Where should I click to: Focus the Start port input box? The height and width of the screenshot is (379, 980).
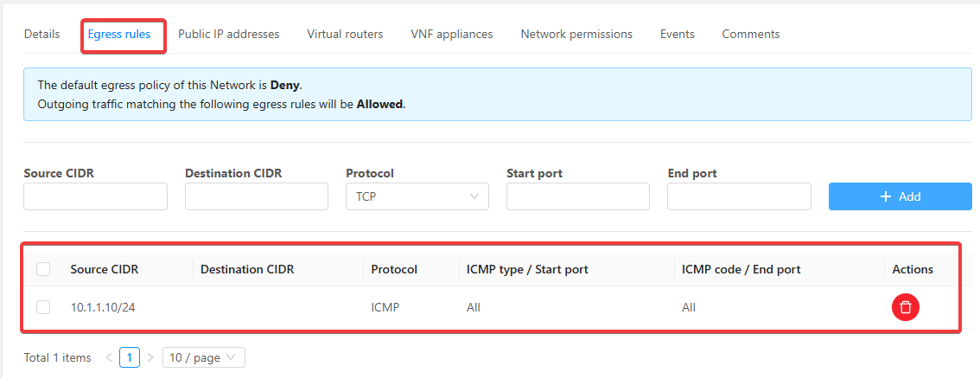577,196
